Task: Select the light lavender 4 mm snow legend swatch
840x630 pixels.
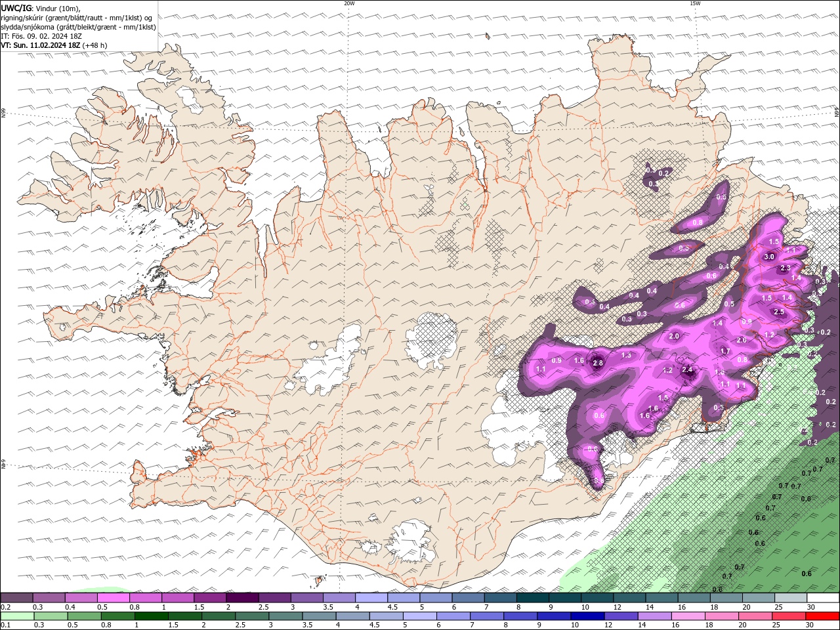Action: (371, 598)
